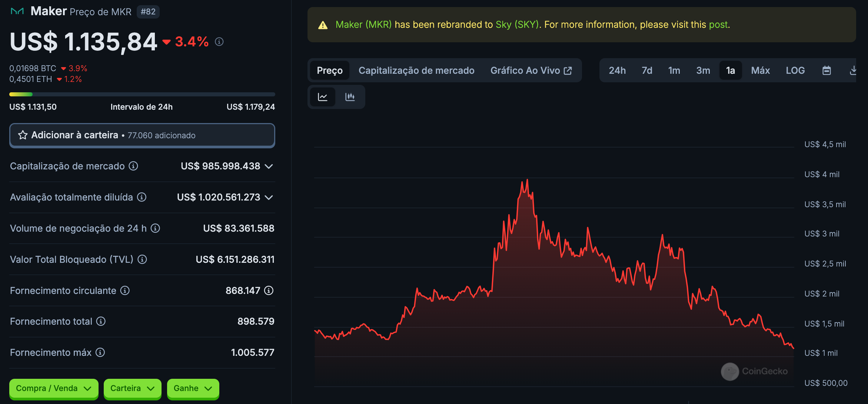Switch to line chart view icon

coord(323,97)
